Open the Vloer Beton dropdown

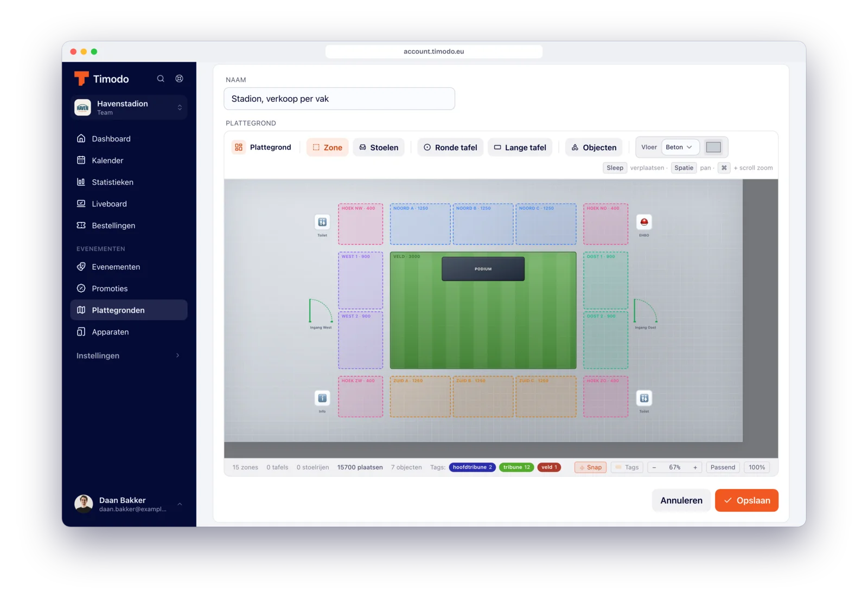[680, 147]
